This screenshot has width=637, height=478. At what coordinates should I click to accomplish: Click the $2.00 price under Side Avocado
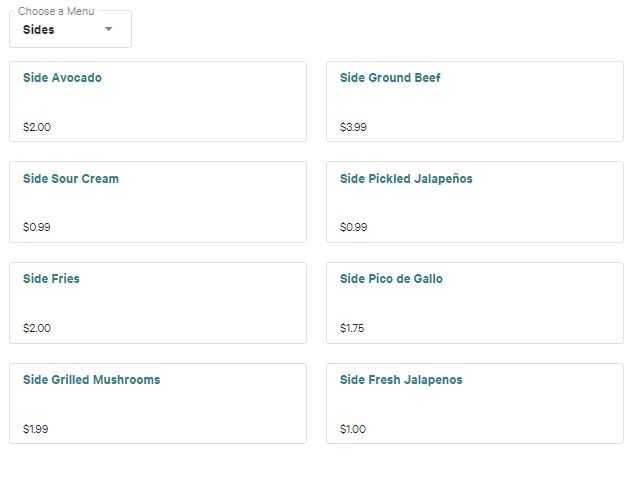click(37, 127)
